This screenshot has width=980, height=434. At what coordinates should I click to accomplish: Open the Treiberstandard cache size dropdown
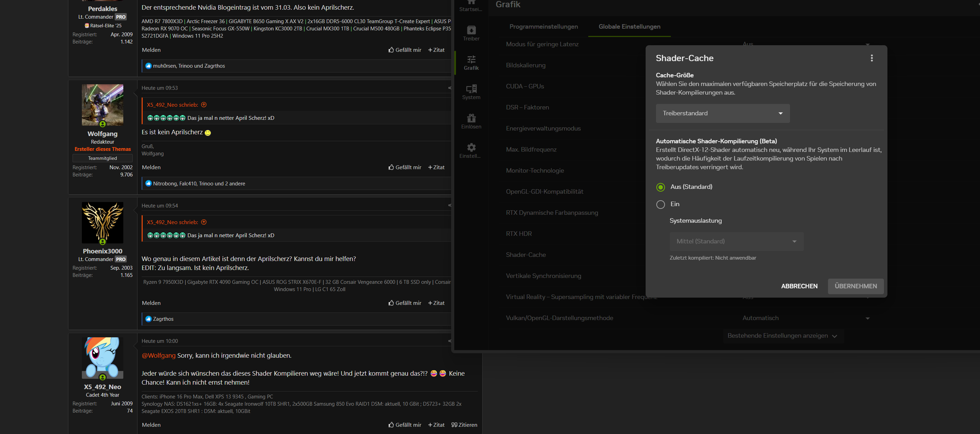[722, 113]
